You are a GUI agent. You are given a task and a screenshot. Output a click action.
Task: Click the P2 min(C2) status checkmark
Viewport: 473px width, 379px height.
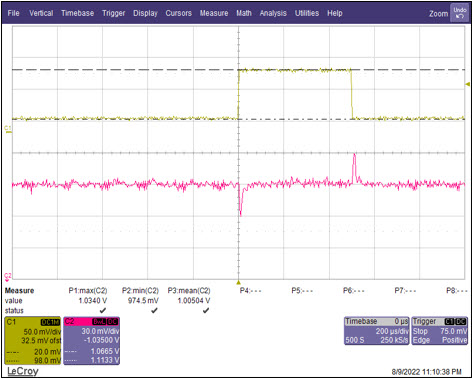click(x=154, y=310)
